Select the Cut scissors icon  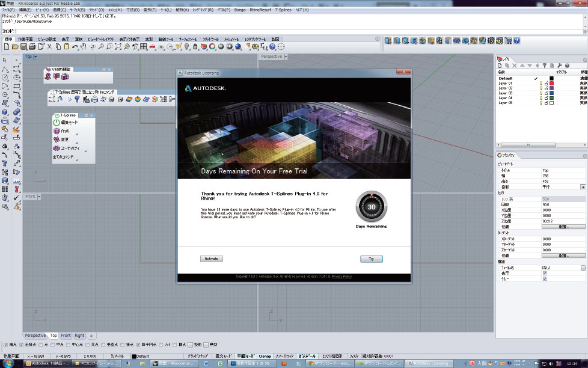(x=49, y=47)
